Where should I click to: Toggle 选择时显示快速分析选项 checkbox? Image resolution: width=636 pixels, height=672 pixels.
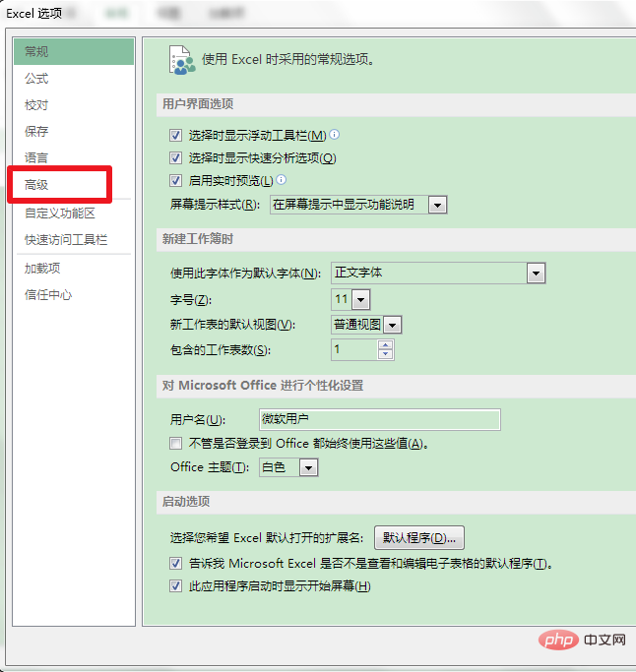[x=175, y=158]
